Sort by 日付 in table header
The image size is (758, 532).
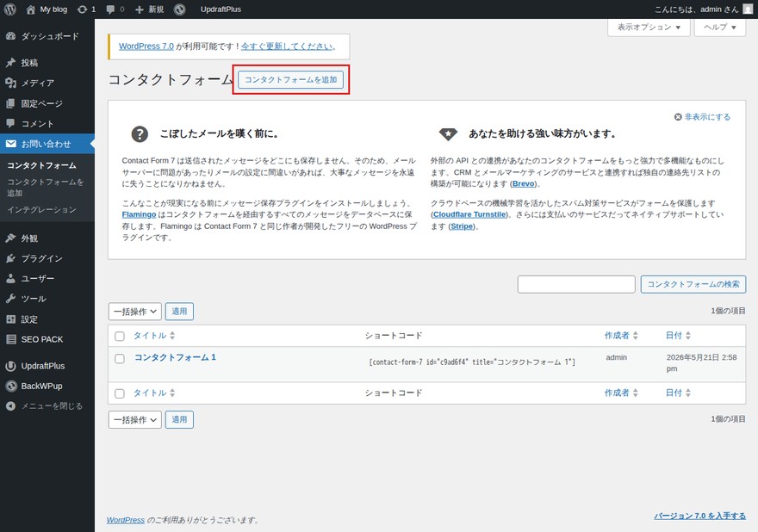tap(678, 336)
